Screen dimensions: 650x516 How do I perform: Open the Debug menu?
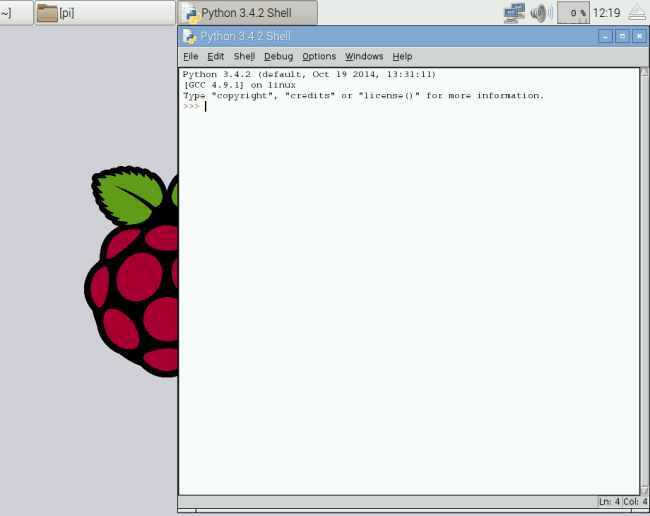click(279, 56)
